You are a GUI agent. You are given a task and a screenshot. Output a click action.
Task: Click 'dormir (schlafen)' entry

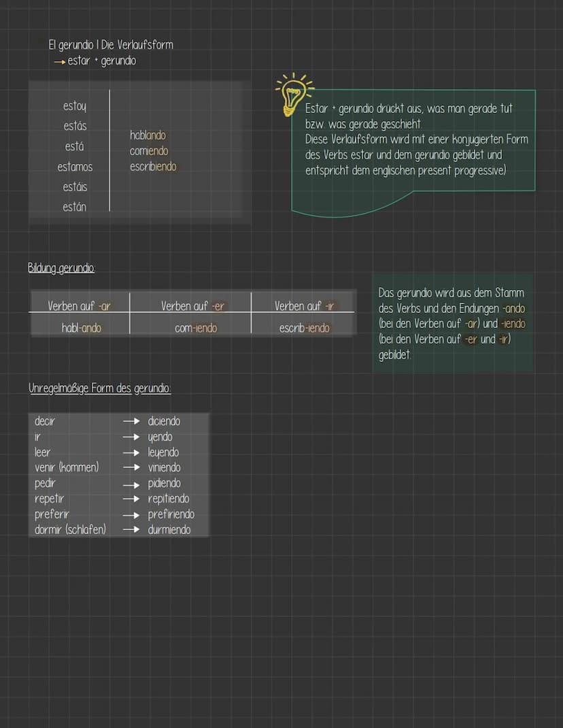70,530
